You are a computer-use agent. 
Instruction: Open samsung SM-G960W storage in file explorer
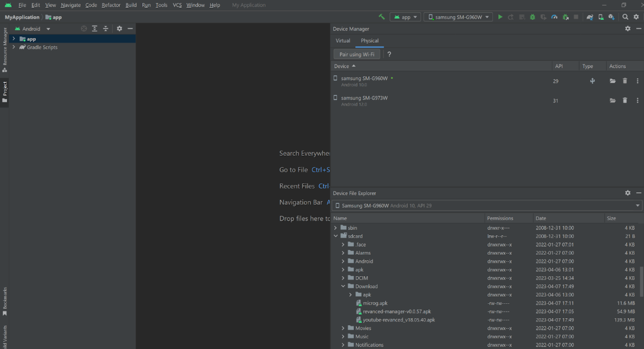point(613,81)
